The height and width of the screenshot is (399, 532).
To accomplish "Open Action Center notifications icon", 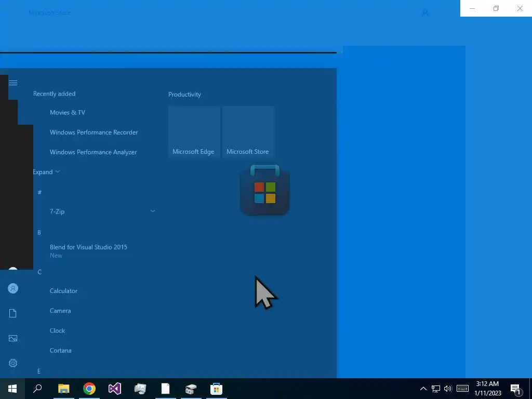I will tap(516, 389).
